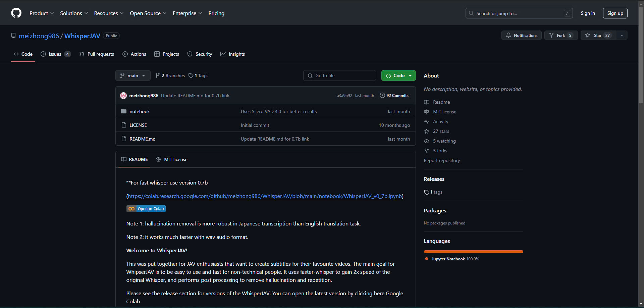Click the Jupyter Notebook language bar
Image resolution: width=644 pixels, height=308 pixels.
coord(473,251)
